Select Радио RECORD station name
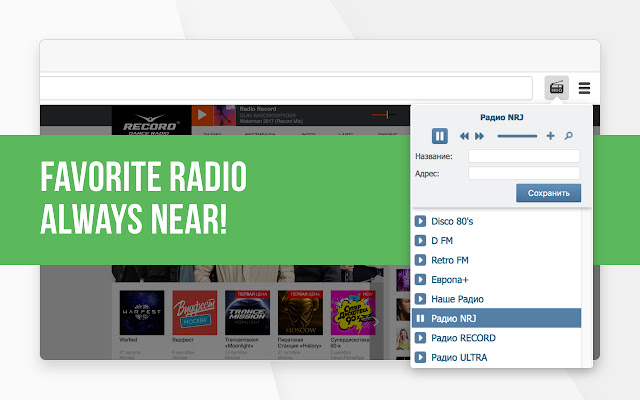Image resolution: width=640 pixels, height=400 pixels. [463, 338]
